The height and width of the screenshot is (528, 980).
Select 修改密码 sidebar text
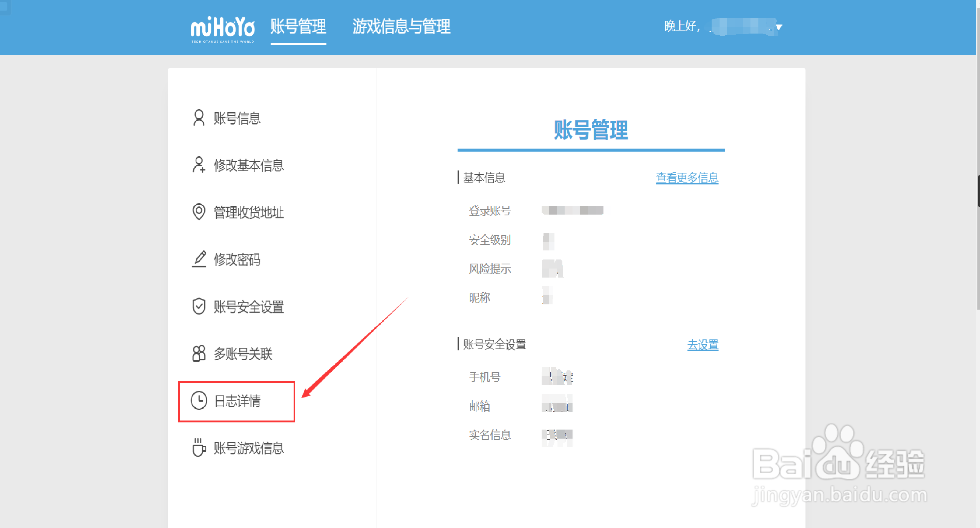tap(237, 259)
